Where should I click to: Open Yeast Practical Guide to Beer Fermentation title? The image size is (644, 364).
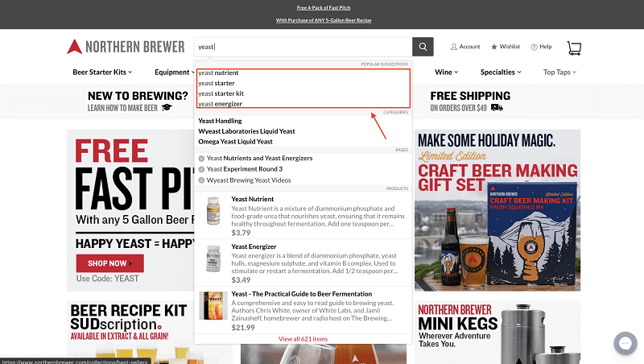tap(301, 294)
